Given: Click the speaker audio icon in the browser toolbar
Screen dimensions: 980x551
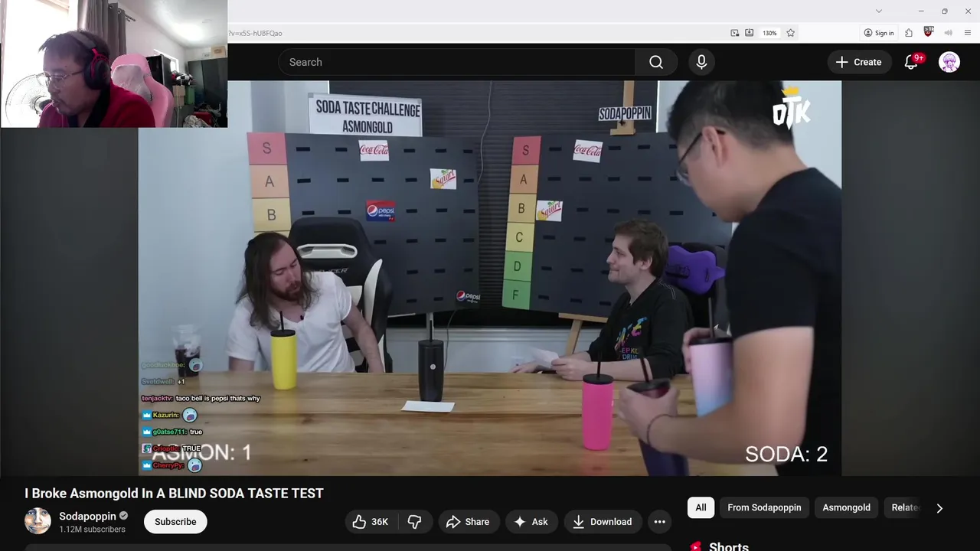Looking at the screenshot, I should point(949,33).
